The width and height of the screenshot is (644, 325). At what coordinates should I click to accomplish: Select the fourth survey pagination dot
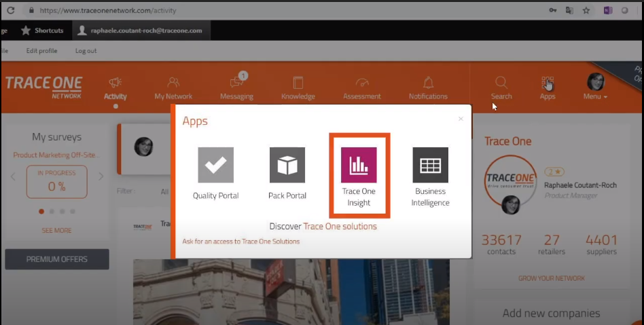[73, 211]
